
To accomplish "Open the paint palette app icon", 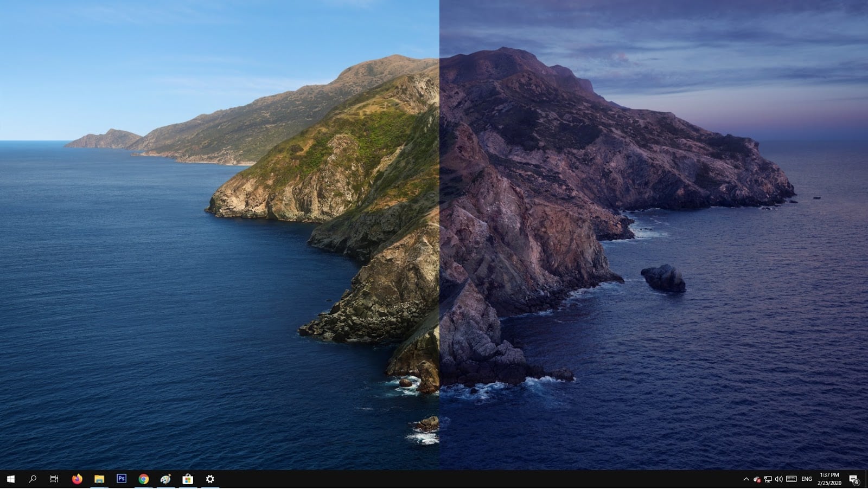I will pos(165,479).
